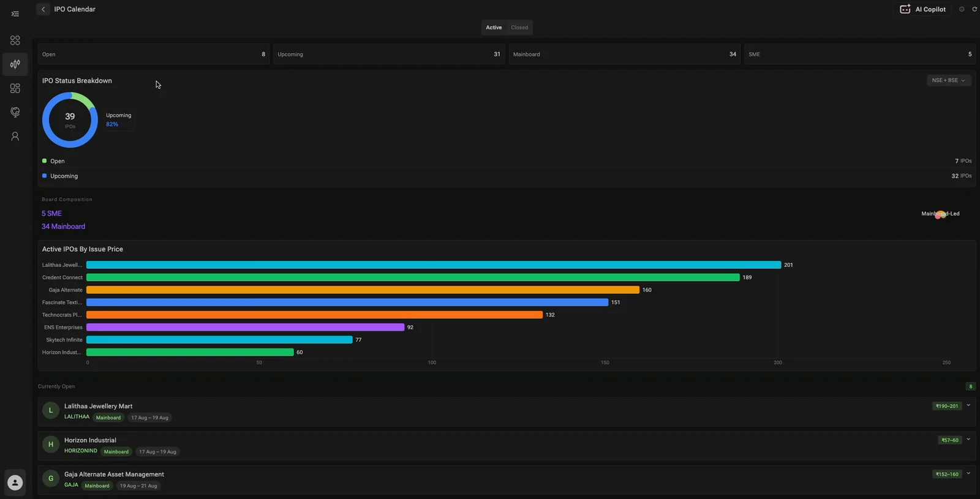
Task: Expand the Lalithaa Jewellery Mart row chevron
Action: [x=968, y=405]
